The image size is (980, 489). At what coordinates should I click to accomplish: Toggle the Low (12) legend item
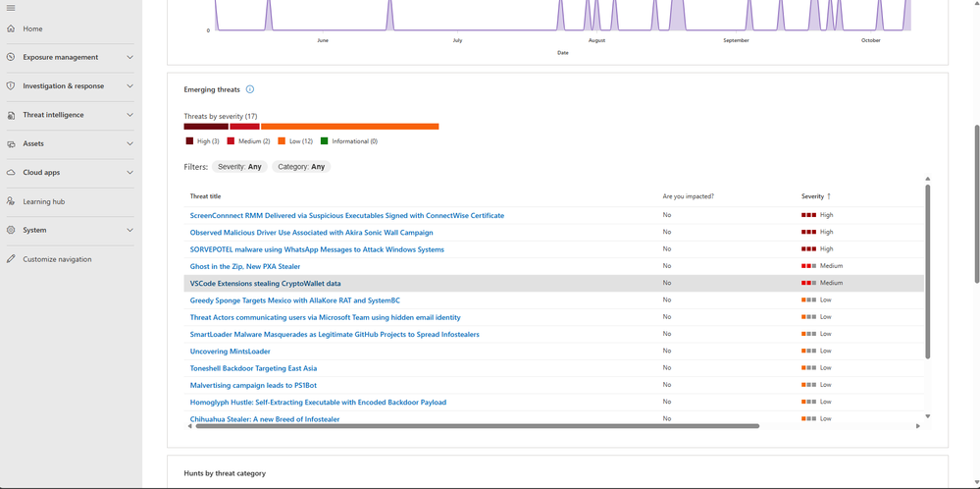point(295,141)
